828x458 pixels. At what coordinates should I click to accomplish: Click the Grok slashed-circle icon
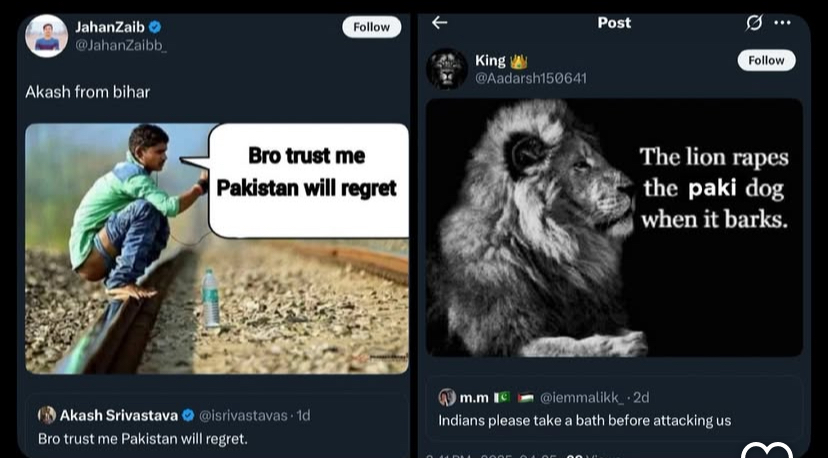click(x=754, y=22)
